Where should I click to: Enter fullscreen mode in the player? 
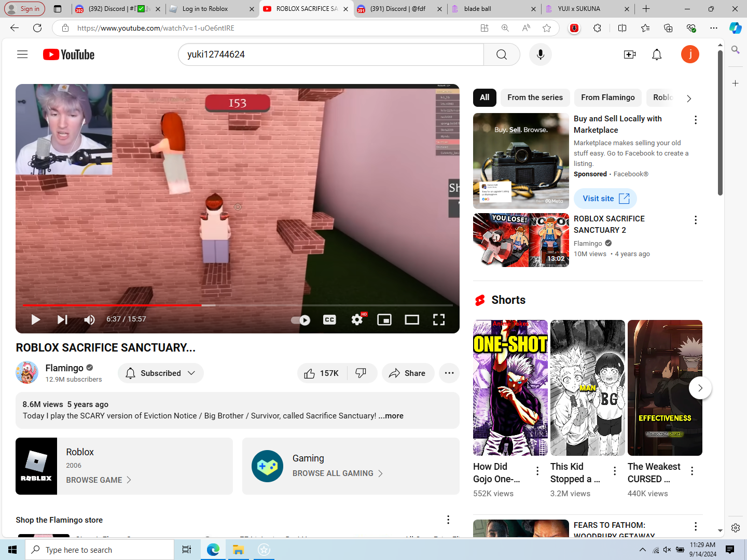(439, 319)
